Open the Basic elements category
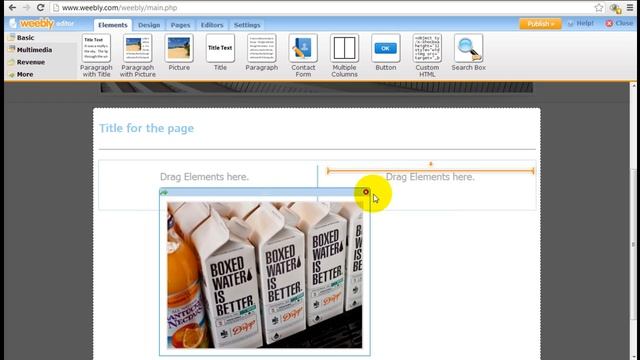This screenshot has height=360, width=640. click(x=25, y=38)
